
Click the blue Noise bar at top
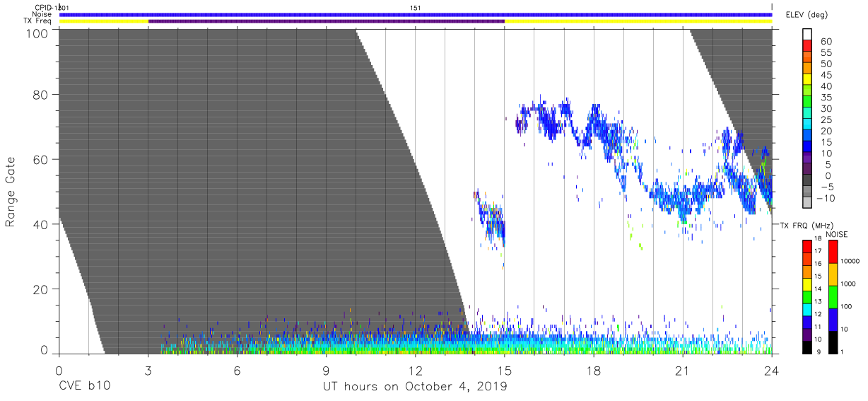[416, 14]
